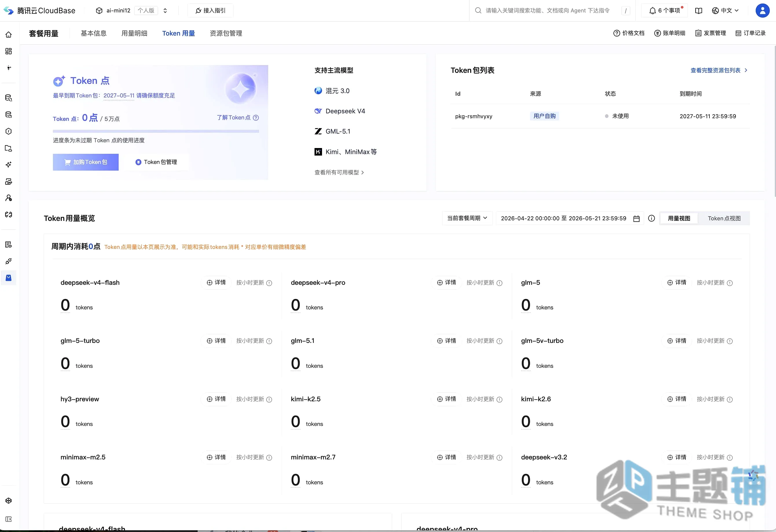Open the 基本信息 tab

pyautogui.click(x=93, y=33)
